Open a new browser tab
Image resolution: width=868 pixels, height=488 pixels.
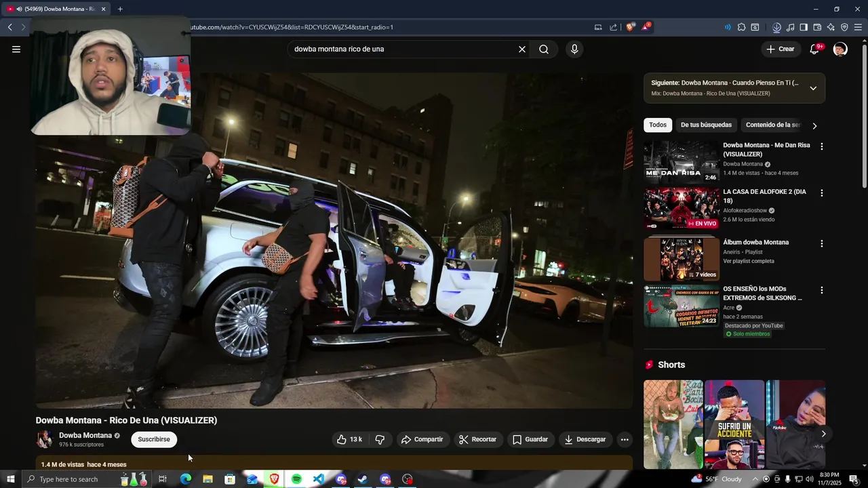pyautogui.click(x=120, y=9)
